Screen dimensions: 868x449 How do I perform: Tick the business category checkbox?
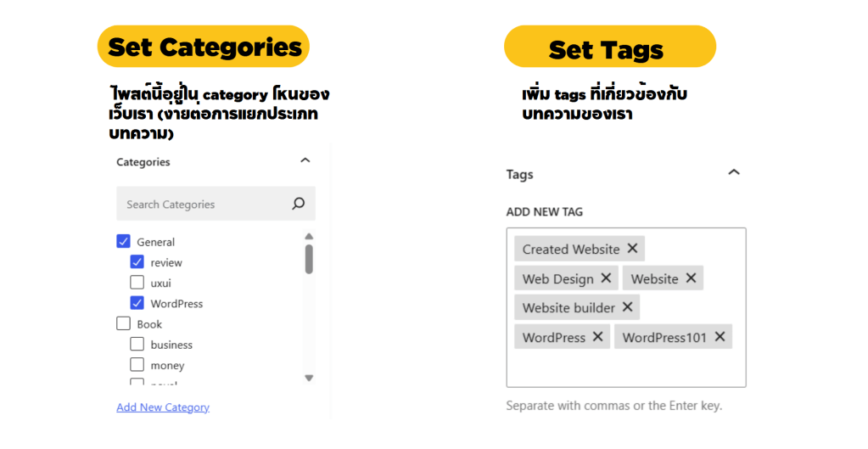pyautogui.click(x=137, y=345)
